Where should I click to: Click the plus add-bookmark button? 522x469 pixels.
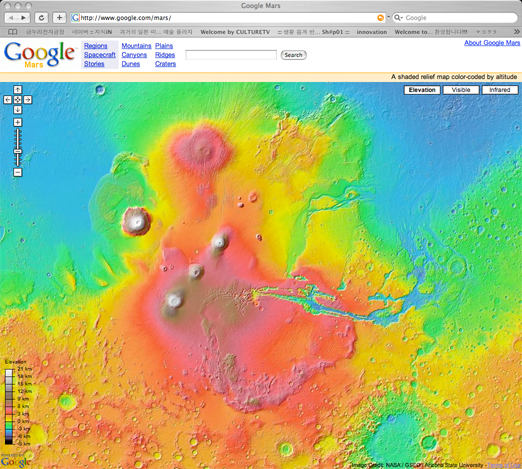pyautogui.click(x=59, y=18)
